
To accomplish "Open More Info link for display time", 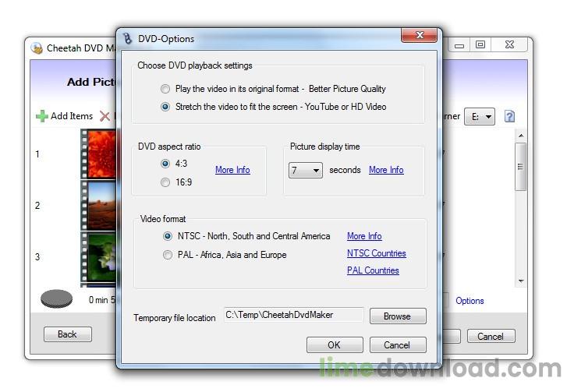I will 386,170.
